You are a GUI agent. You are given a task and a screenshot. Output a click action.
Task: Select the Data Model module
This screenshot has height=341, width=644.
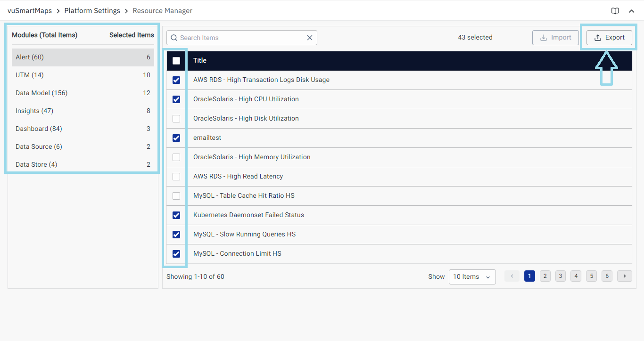click(41, 93)
